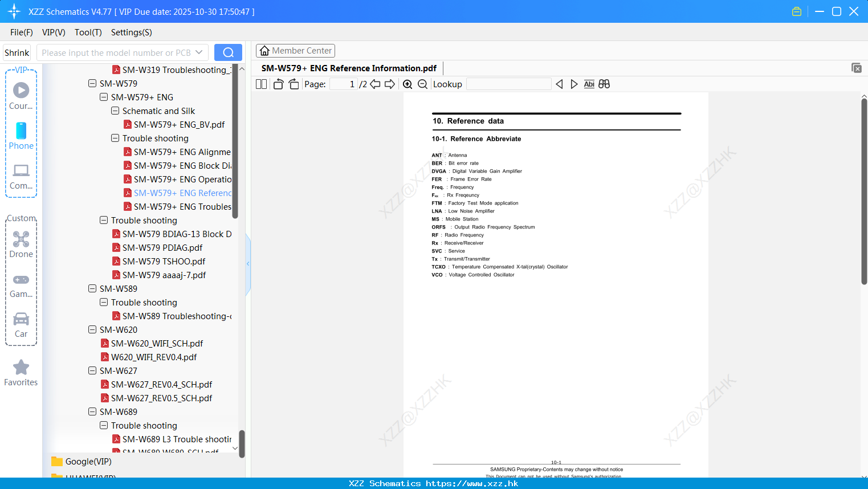Screen dimensions: 868x489
Task: Click the Lookup text field
Action: click(508, 84)
